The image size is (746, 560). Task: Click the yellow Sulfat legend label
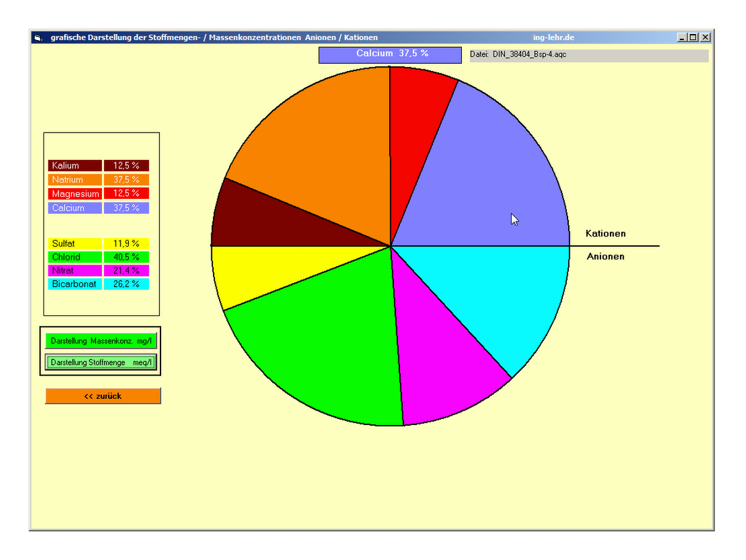point(75,244)
